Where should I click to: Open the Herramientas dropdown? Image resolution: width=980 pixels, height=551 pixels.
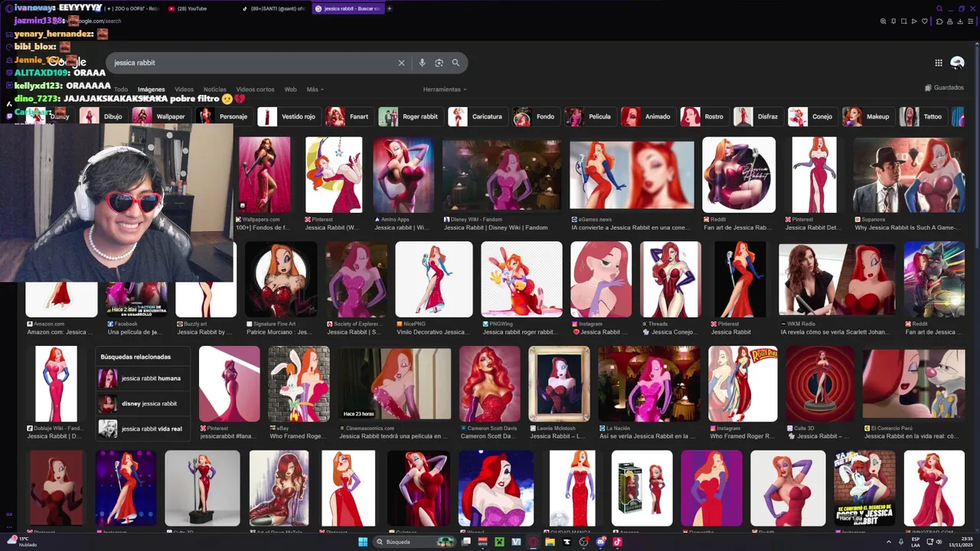[x=444, y=90]
